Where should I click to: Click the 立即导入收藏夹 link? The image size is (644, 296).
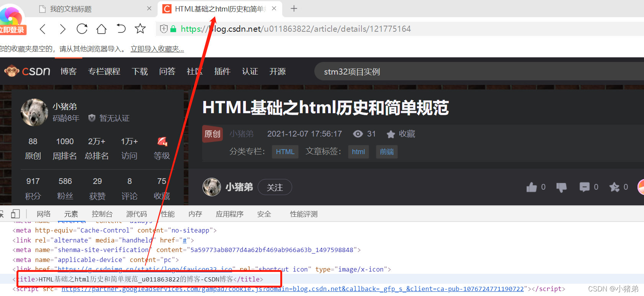pyautogui.click(x=157, y=49)
